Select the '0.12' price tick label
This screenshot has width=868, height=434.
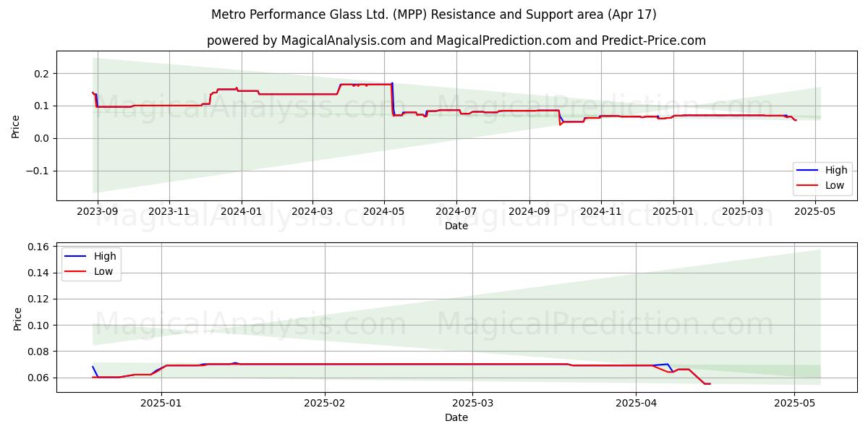(x=38, y=299)
